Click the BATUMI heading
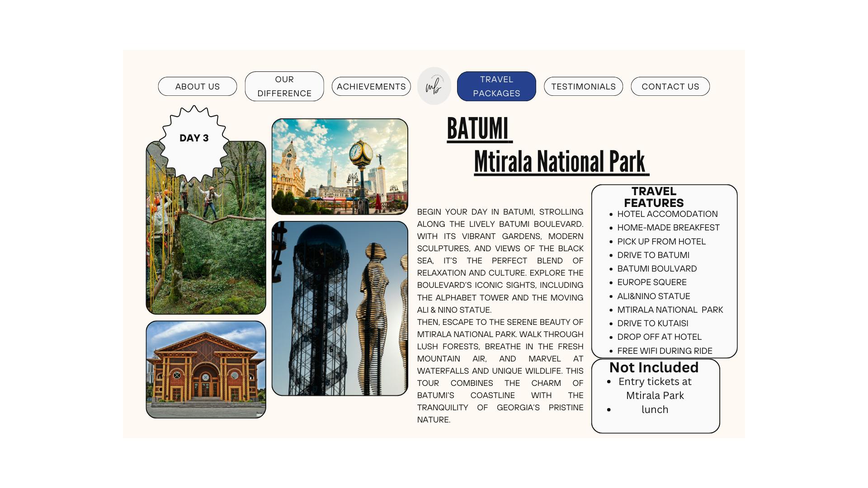This screenshot has height=488, width=868. coord(478,129)
